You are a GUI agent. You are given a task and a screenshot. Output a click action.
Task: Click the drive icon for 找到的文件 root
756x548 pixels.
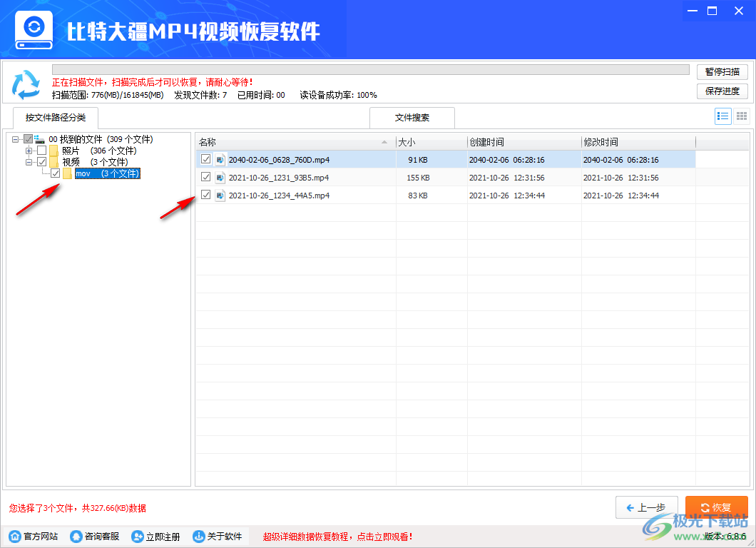(39, 139)
